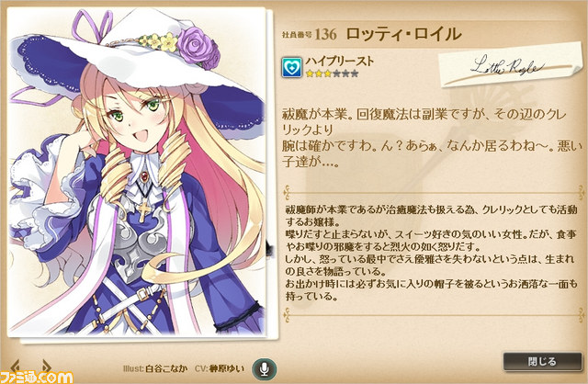Click the employee number 136

coord(325,34)
